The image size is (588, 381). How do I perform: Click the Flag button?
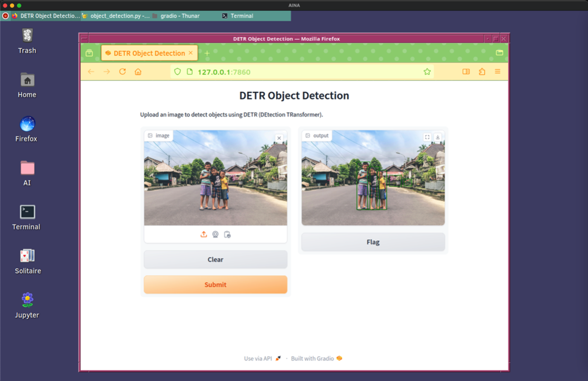[373, 242]
